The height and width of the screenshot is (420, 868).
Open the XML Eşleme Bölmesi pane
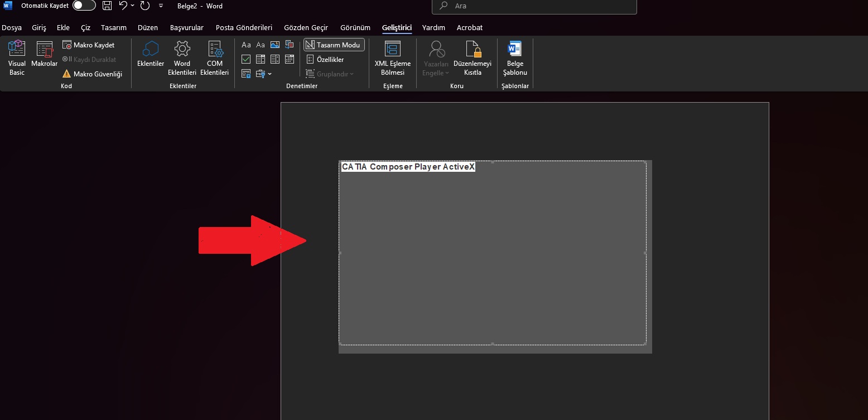[392, 58]
